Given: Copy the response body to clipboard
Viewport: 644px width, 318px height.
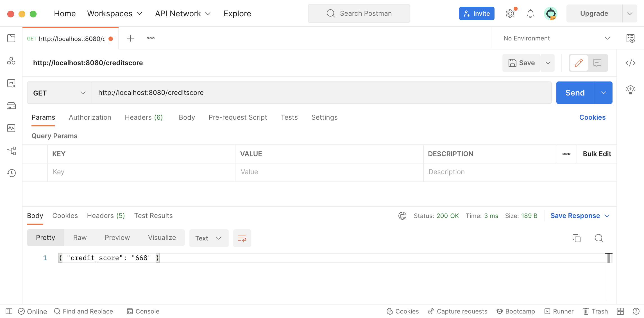Looking at the screenshot, I should 576,238.
